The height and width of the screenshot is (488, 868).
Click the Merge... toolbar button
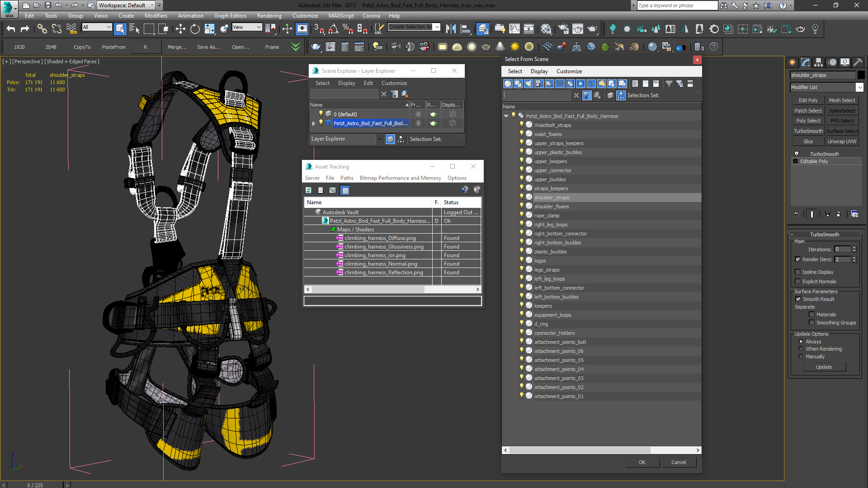coord(177,47)
